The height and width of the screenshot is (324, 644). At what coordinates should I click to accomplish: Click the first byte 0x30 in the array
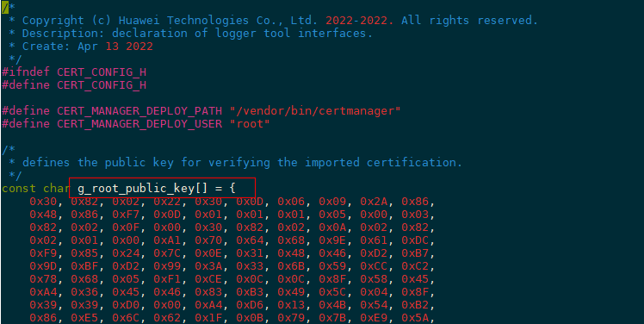point(43,202)
